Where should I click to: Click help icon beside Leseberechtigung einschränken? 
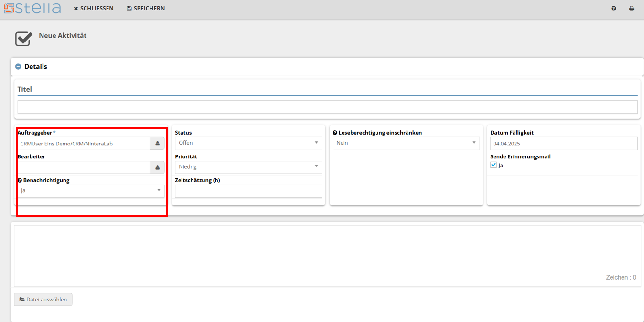[335, 133]
